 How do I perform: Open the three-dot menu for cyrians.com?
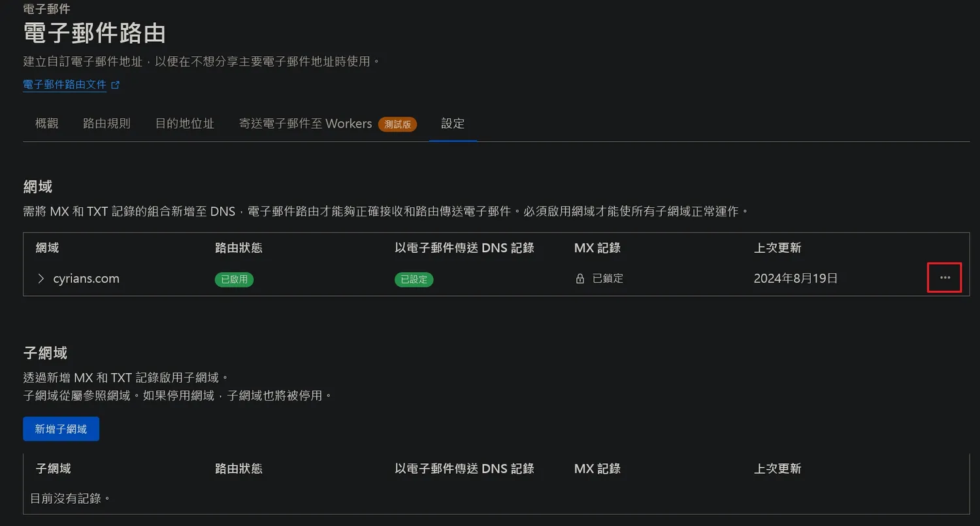[945, 278]
